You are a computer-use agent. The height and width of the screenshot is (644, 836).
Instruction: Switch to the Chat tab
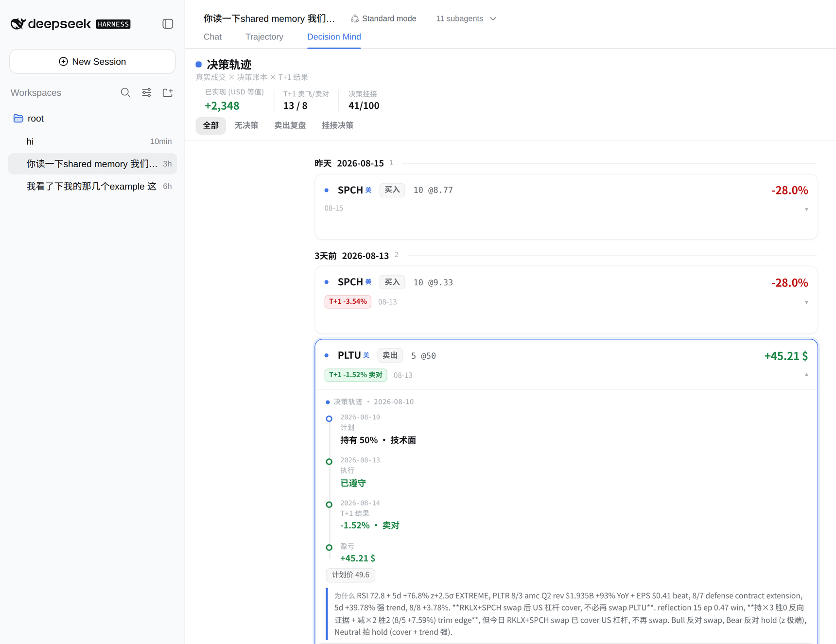212,37
